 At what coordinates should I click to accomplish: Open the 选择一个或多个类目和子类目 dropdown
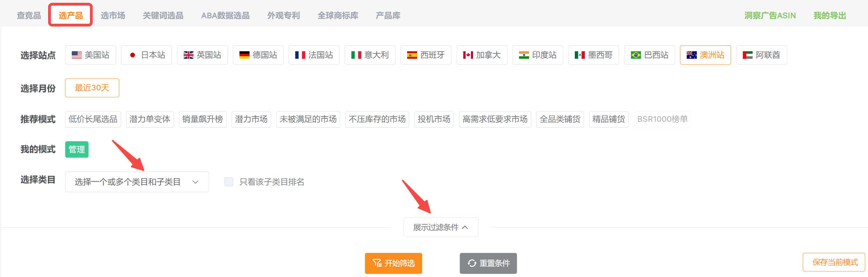point(137,182)
